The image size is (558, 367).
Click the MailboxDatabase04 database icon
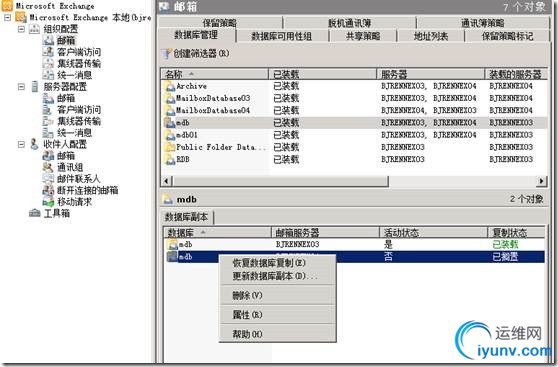coord(170,110)
